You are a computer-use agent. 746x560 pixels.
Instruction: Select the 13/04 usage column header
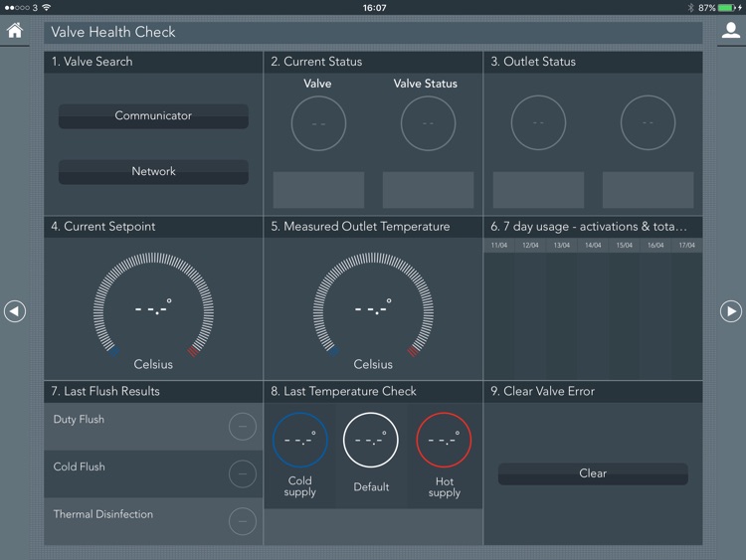coord(561,245)
